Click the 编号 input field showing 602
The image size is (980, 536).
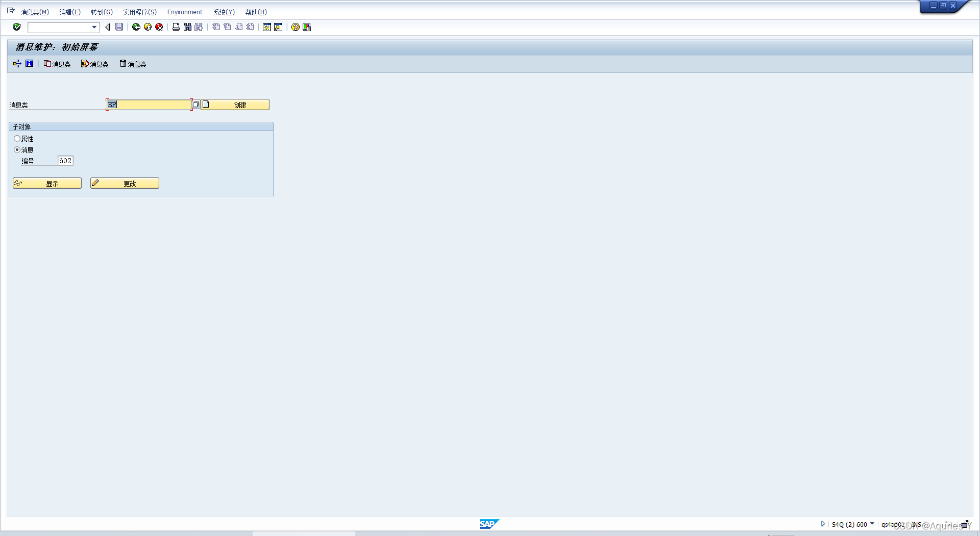coord(65,160)
